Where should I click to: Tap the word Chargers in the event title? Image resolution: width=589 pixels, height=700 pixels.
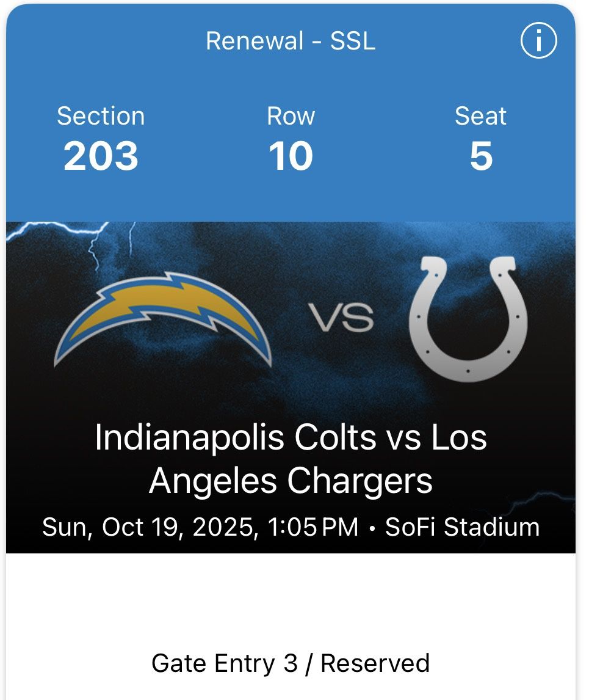(x=360, y=481)
